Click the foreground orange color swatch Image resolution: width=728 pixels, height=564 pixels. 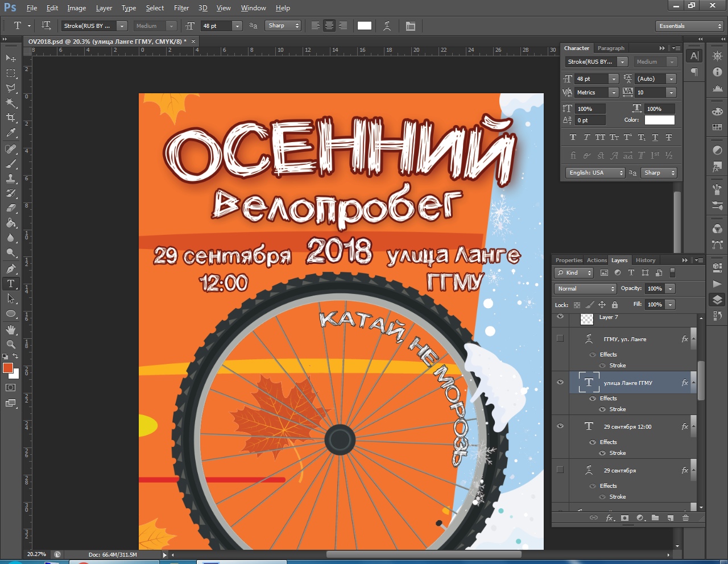[x=8, y=368]
